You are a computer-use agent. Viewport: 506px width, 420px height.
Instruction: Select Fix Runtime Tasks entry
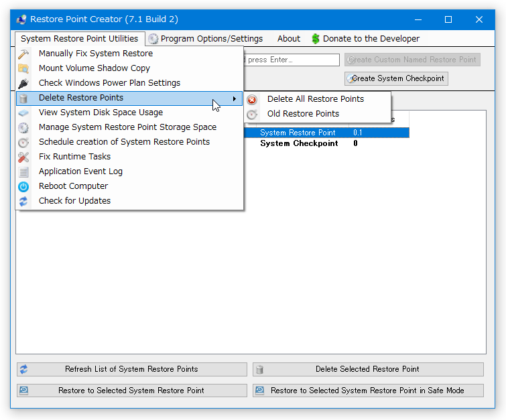[129, 157]
